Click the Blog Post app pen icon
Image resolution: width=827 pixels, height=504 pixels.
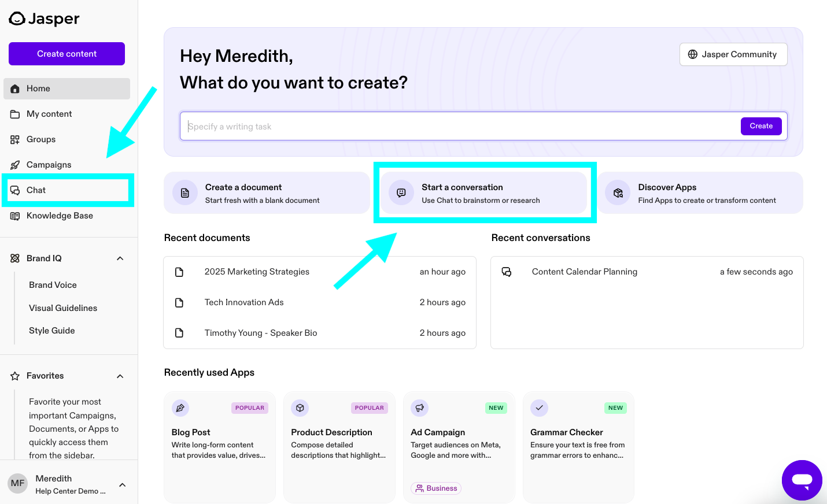click(180, 408)
